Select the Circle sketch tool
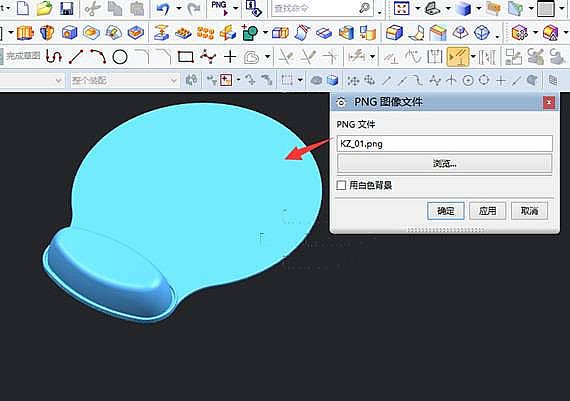The image size is (570, 401). click(120, 57)
